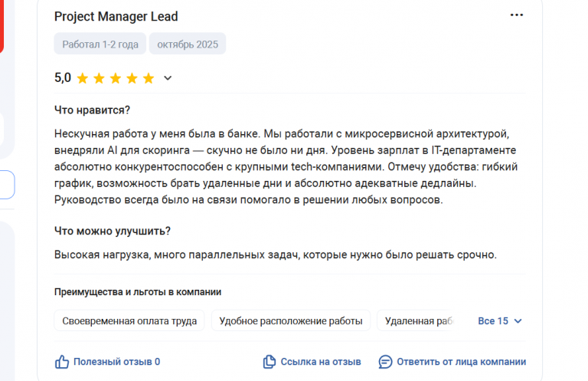Click the chevron next to 'Все 15'
588x381 pixels.
[518, 321]
